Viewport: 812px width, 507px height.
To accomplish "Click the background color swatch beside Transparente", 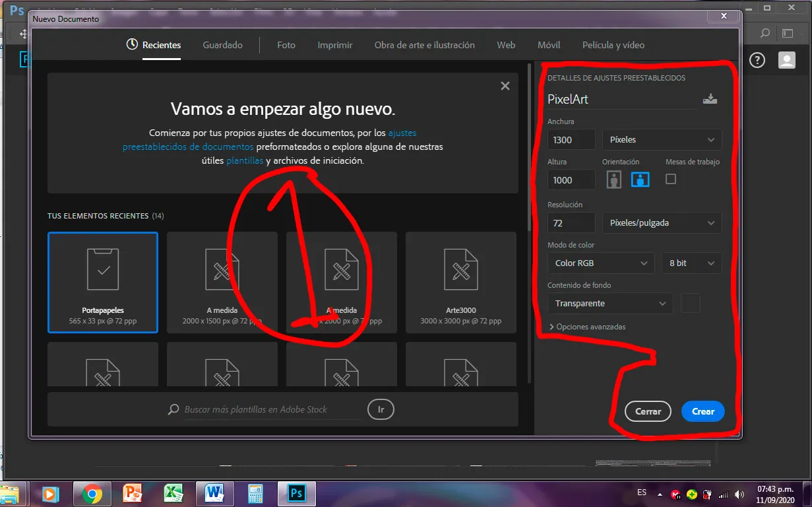I will tap(690, 304).
